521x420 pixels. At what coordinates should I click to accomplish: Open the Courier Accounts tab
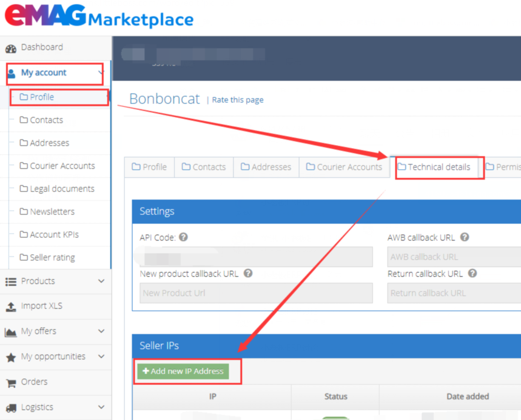(344, 167)
